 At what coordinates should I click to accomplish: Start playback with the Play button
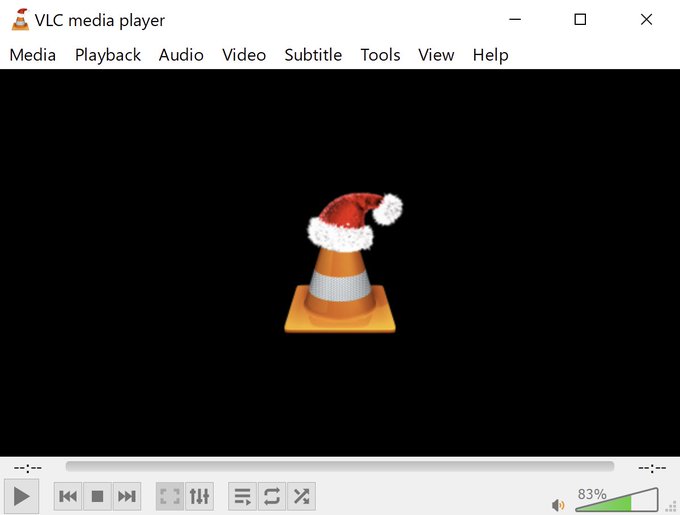tap(21, 496)
